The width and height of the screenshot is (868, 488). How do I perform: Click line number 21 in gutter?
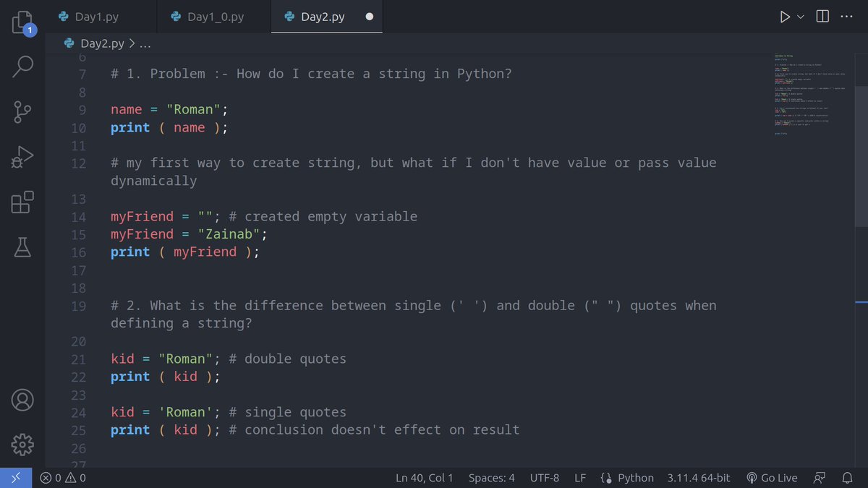(x=78, y=359)
